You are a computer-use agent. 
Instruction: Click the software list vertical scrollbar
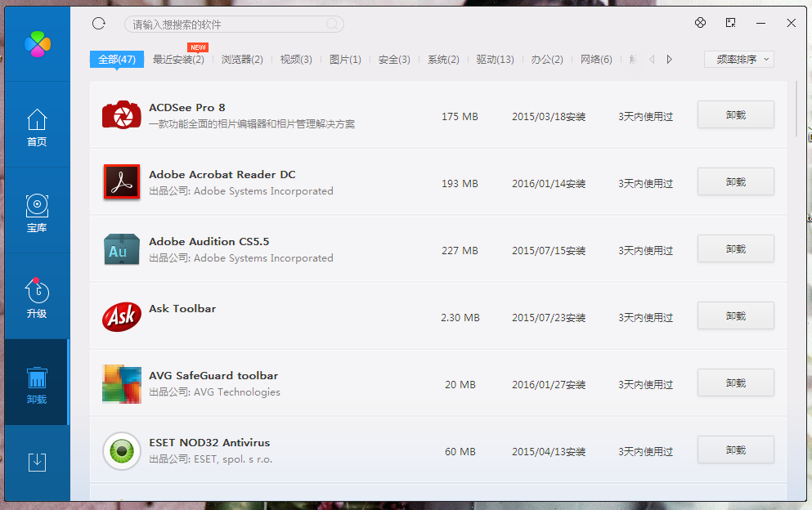pos(796,110)
